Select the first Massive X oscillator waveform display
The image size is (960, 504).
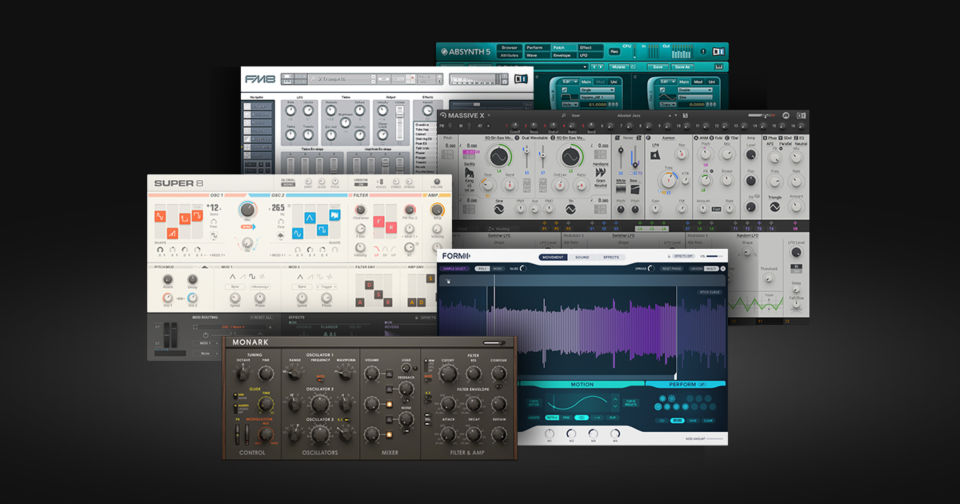click(499, 158)
